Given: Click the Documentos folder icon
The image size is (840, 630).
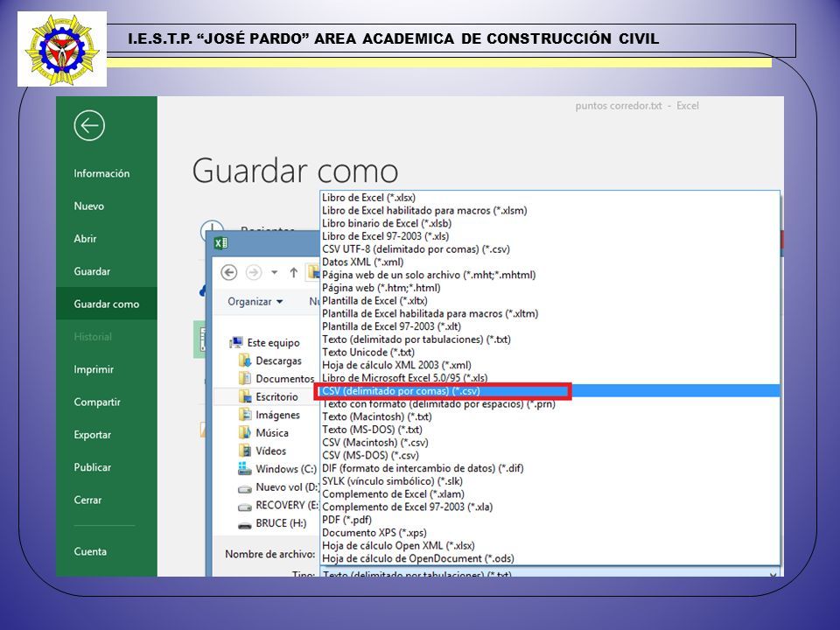Looking at the screenshot, I should pos(245,378).
